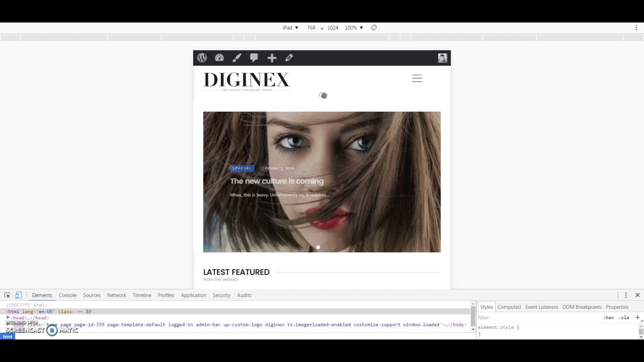The image size is (644, 362).
Task: Close the DevTools panel
Action: point(637,295)
